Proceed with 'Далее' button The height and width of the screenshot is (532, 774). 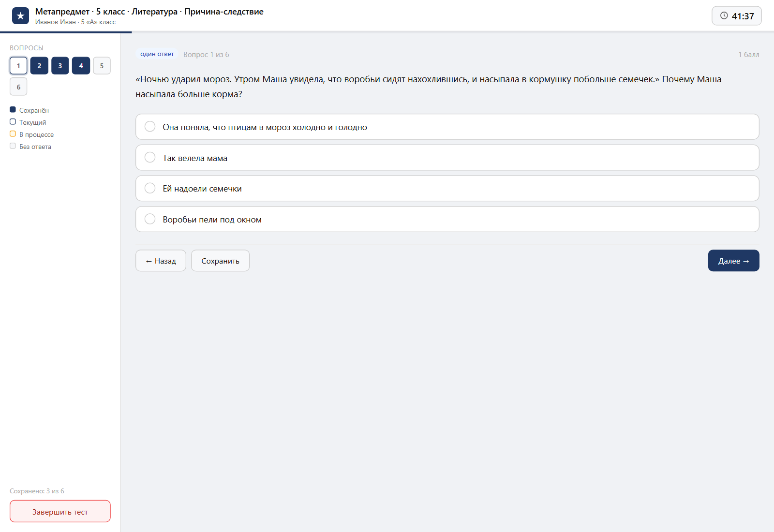733,261
